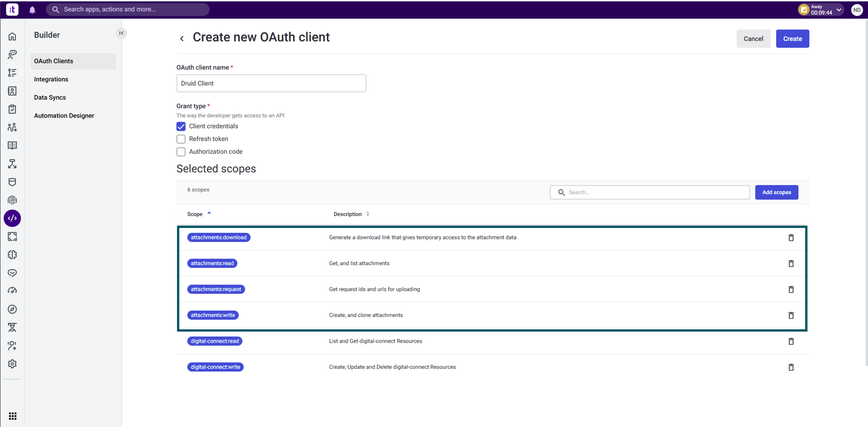Delete the digital-connect:read scope

791,341
